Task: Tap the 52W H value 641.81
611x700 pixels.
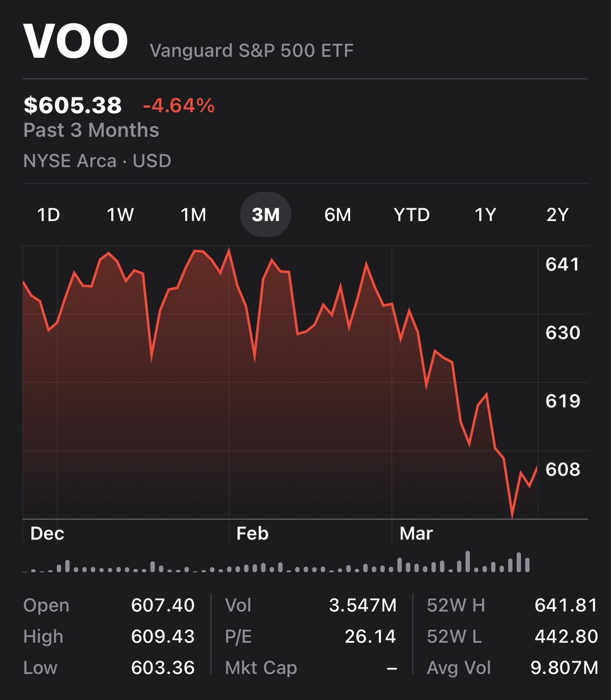Action: point(566,605)
